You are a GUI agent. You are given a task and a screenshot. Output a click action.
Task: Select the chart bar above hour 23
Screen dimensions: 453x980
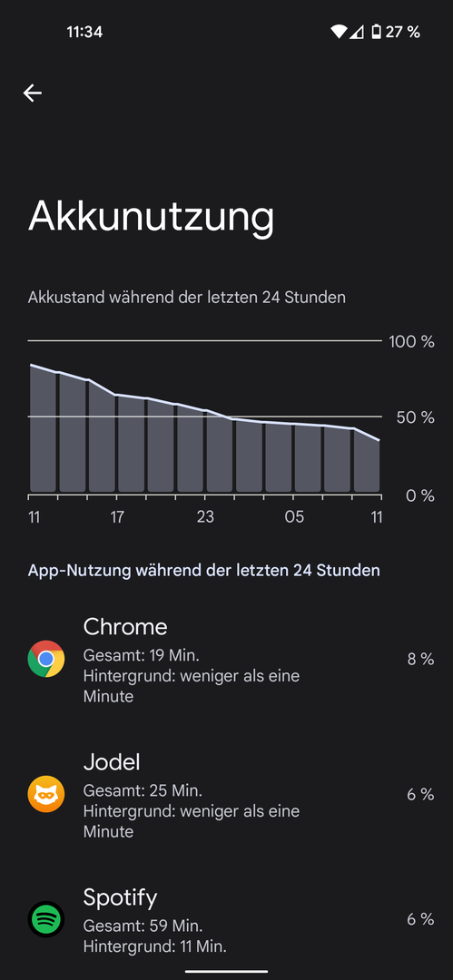(x=219, y=451)
